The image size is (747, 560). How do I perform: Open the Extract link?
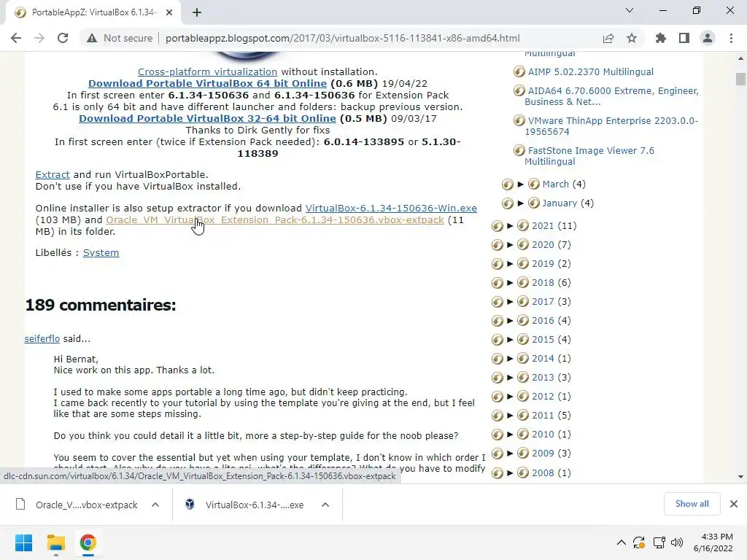click(x=53, y=175)
